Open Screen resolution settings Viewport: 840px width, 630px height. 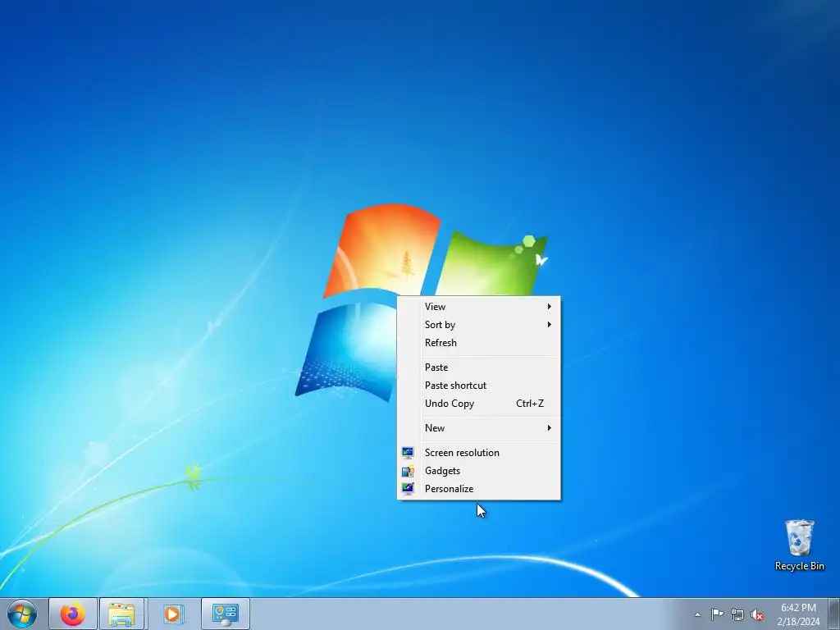(x=479, y=453)
